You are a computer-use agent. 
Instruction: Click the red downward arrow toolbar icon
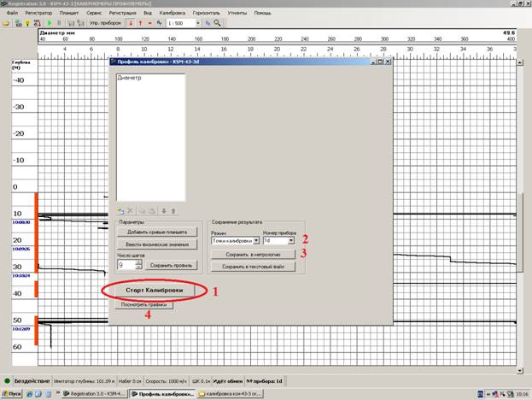coord(131,23)
